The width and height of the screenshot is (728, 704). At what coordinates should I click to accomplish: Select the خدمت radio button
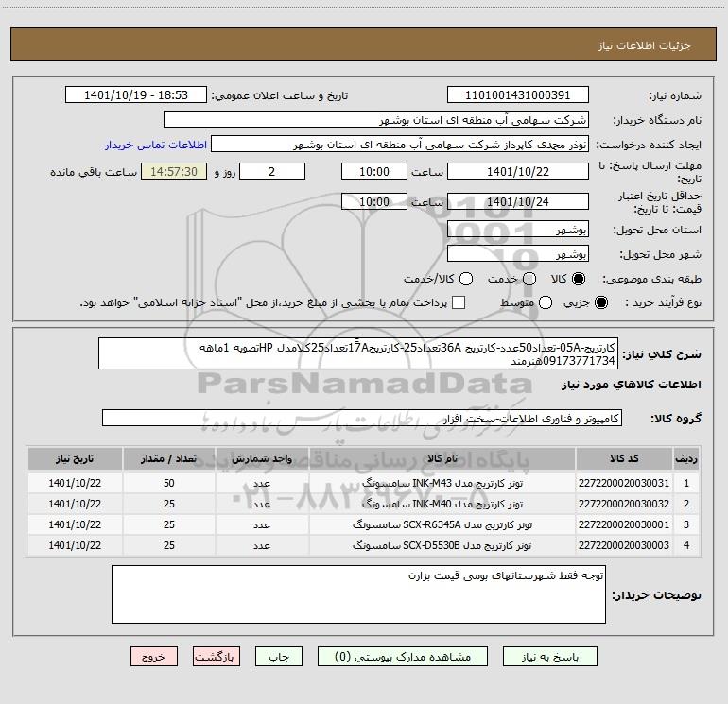point(529,279)
